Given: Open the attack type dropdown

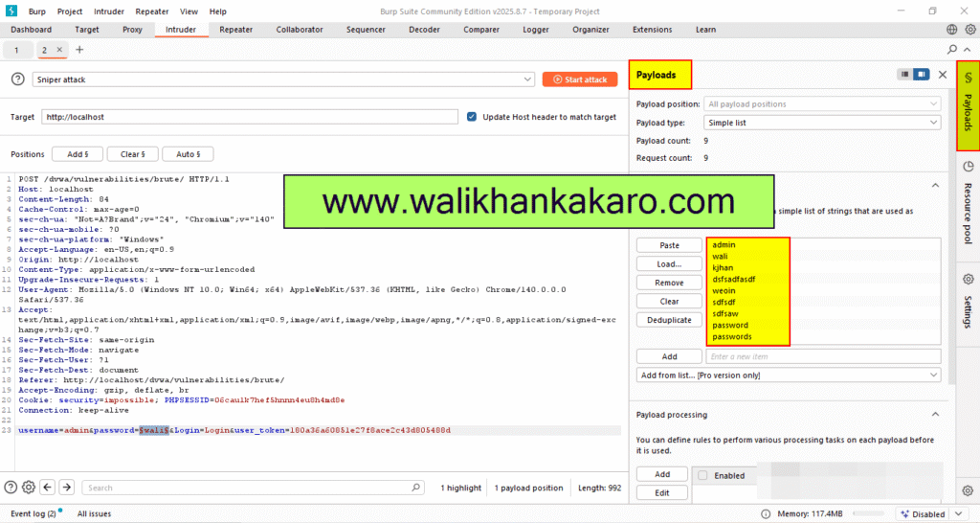Looking at the screenshot, I should 283,80.
